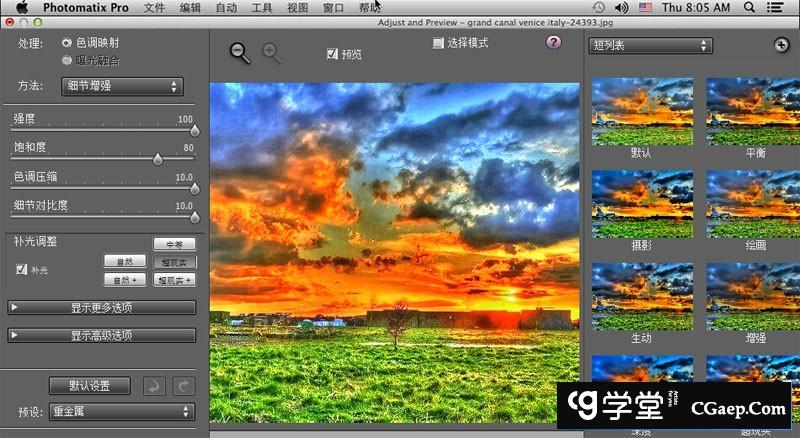This screenshot has height=438, width=800.
Task: Open the 工具 menu
Action: (x=262, y=7)
